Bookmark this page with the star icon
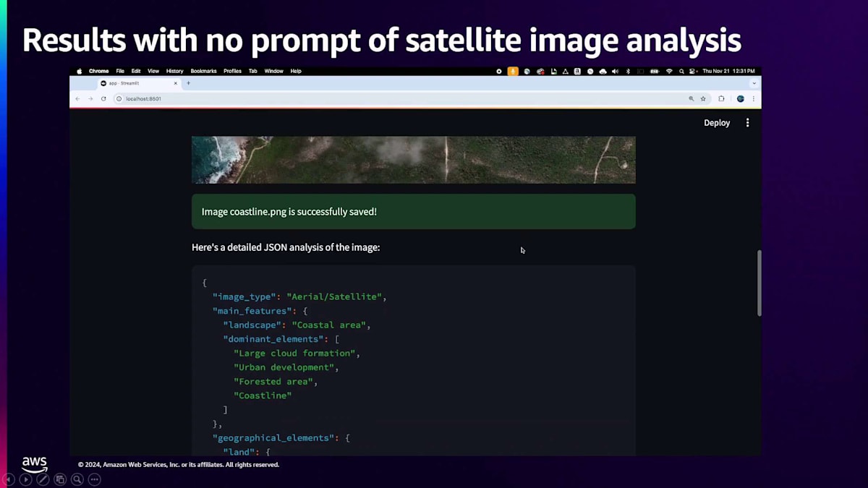 703,98
